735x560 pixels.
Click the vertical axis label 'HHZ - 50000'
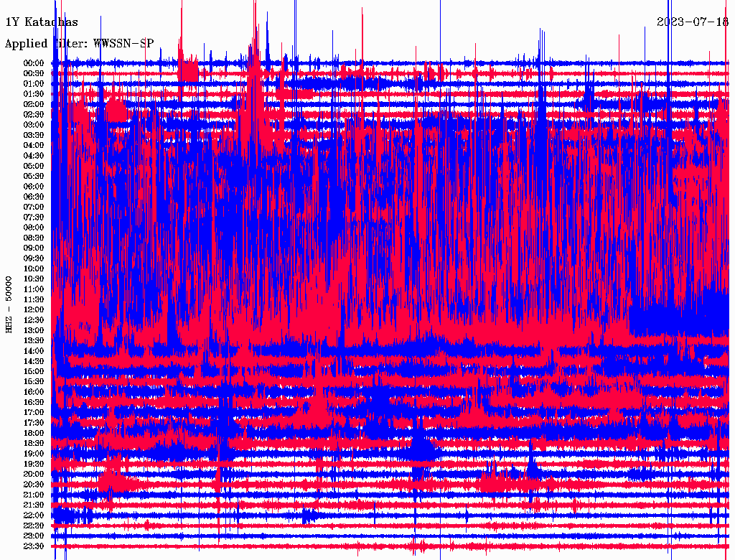pyautogui.click(x=9, y=304)
